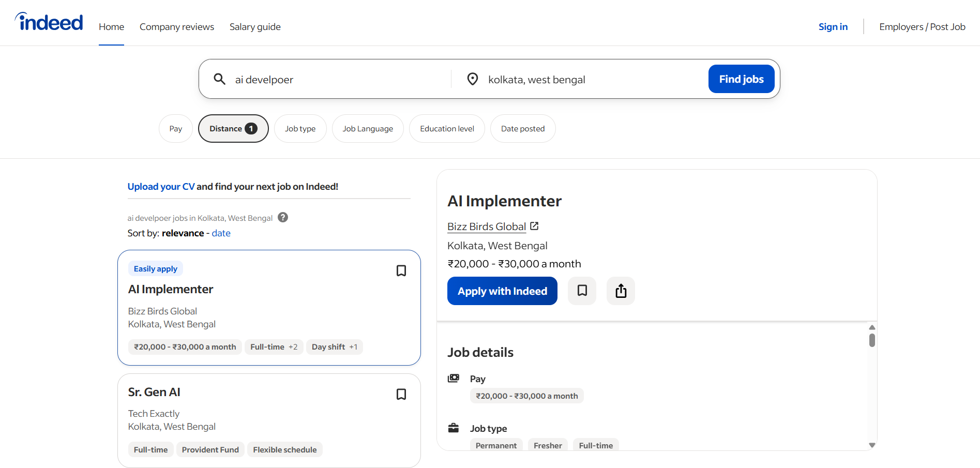Share the AI Implementer job posting
Screen dimensions: 980x468
point(620,291)
